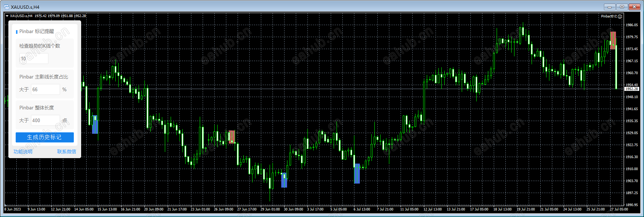Viewport: 644px width, 217px height.
Task: Click the 1910.00 price axis label
Action: pos(632,169)
